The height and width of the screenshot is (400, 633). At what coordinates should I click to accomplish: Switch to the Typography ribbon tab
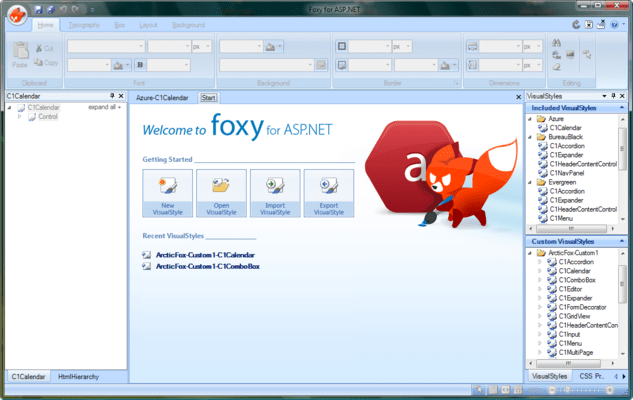coord(84,25)
